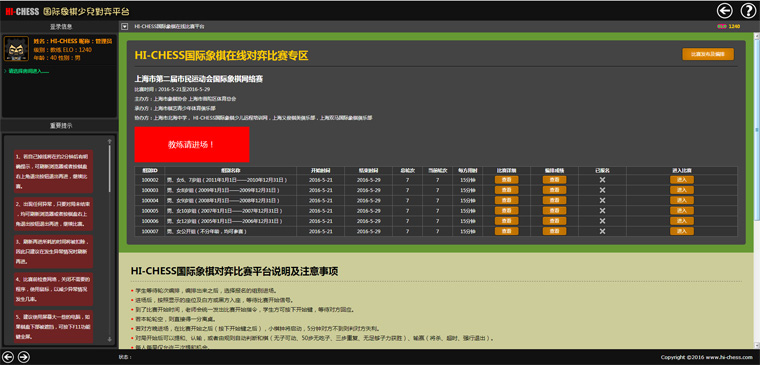Click group ID 100007 in the table

[x=150, y=231]
